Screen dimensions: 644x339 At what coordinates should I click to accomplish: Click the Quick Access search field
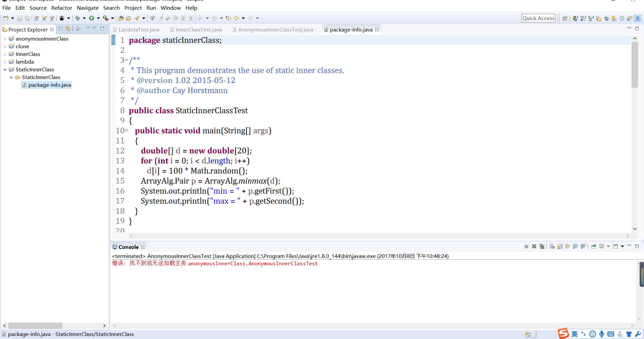[x=538, y=18]
